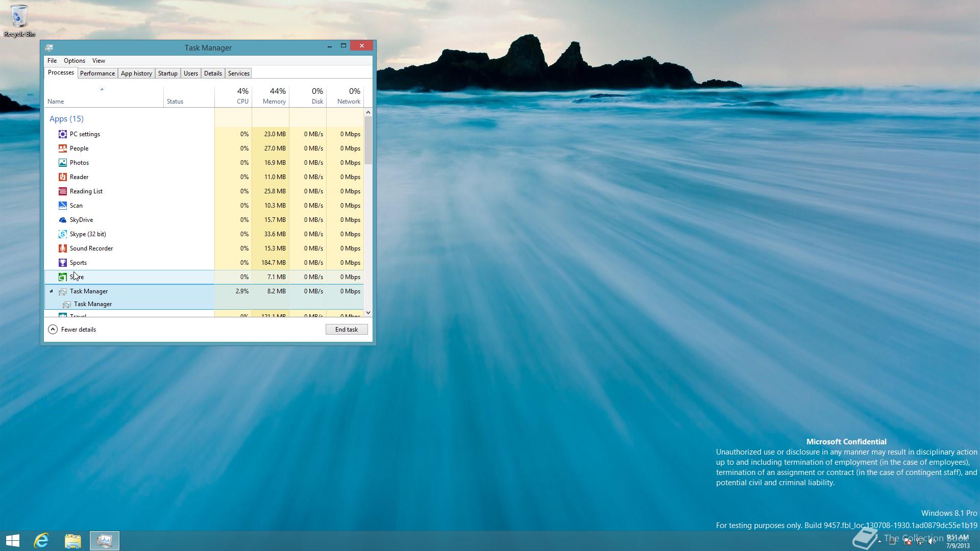Sort by the CPU column header
980x551 pixels.
tap(233, 96)
